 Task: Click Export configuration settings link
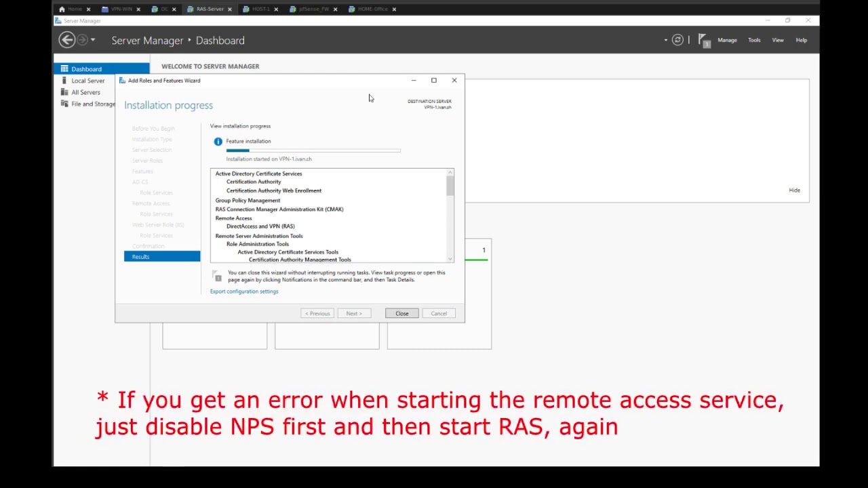(244, 291)
